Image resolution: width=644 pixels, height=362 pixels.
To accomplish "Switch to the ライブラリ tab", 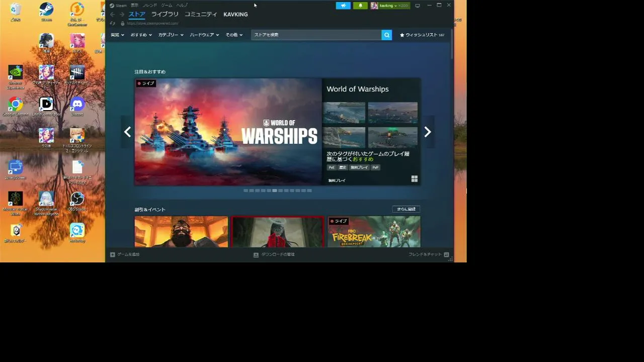I will tap(165, 14).
